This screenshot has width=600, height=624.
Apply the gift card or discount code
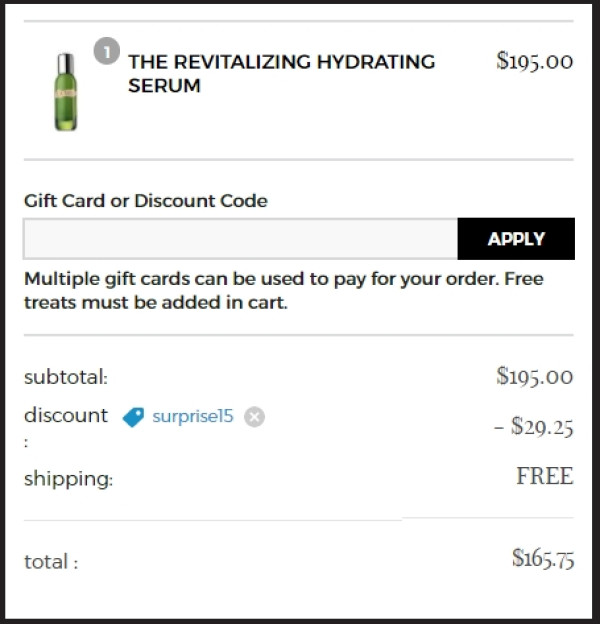pos(516,239)
